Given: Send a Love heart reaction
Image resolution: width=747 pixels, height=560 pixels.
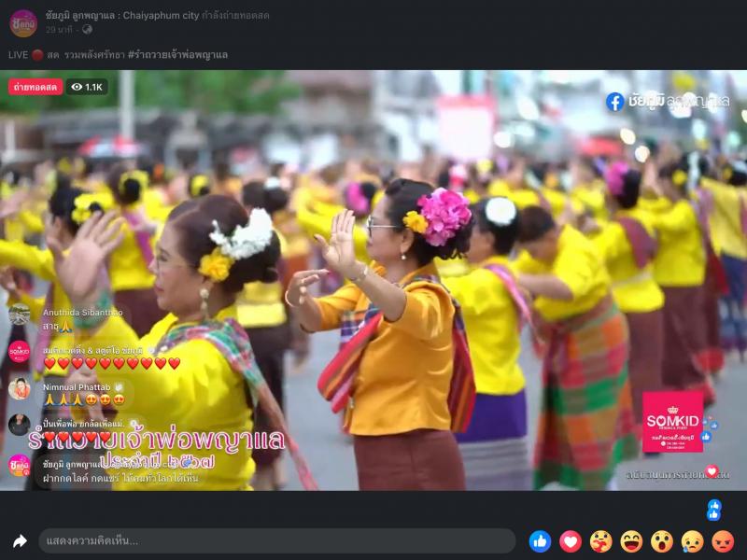Looking at the screenshot, I should [570, 541].
